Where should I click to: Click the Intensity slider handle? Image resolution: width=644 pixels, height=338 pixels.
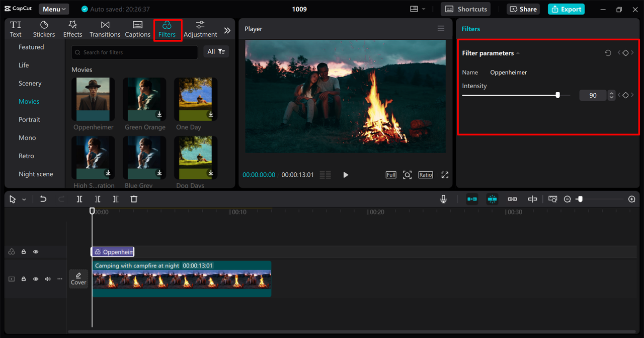pyautogui.click(x=557, y=95)
